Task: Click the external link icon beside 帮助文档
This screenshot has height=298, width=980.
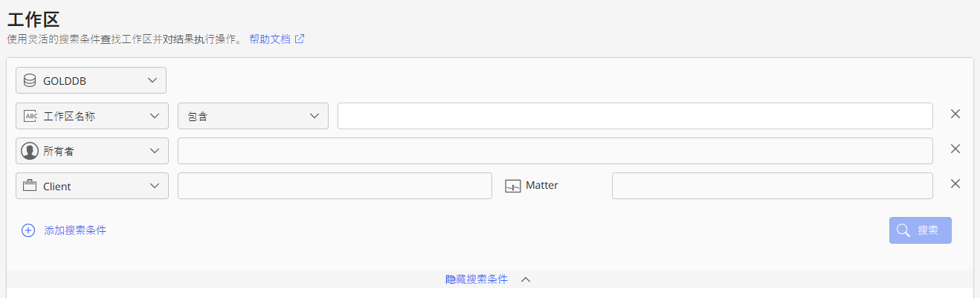Action: [x=300, y=39]
